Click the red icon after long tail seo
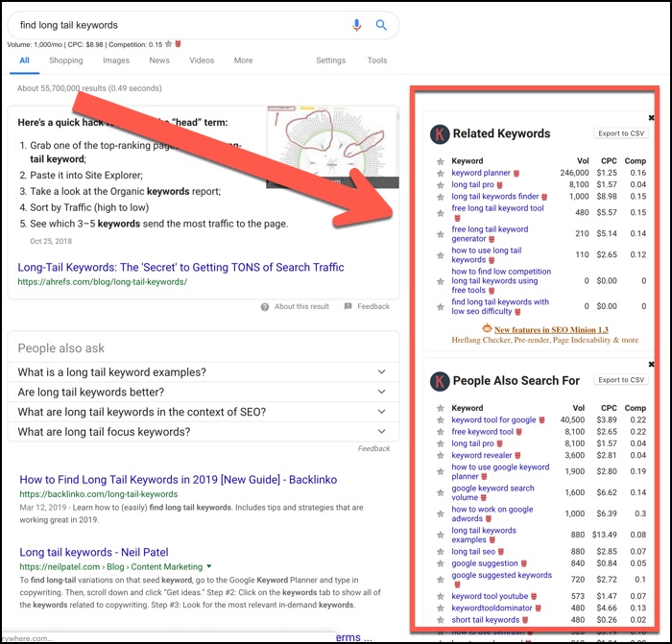 click(501, 552)
